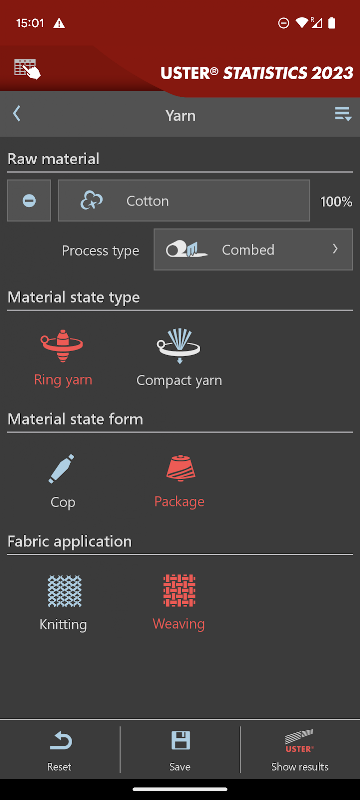Screen dimensions: 360x800
Task: Go back using the left chevron
Action: (17, 113)
